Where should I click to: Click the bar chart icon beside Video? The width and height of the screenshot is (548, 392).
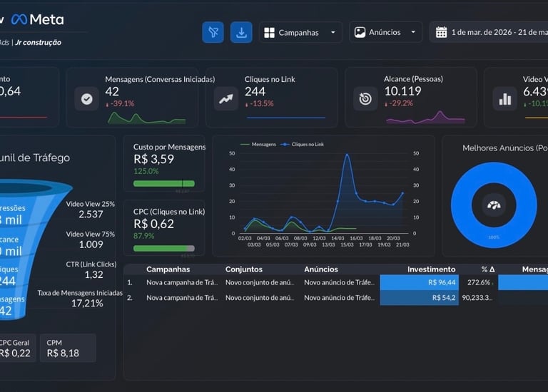(504, 99)
